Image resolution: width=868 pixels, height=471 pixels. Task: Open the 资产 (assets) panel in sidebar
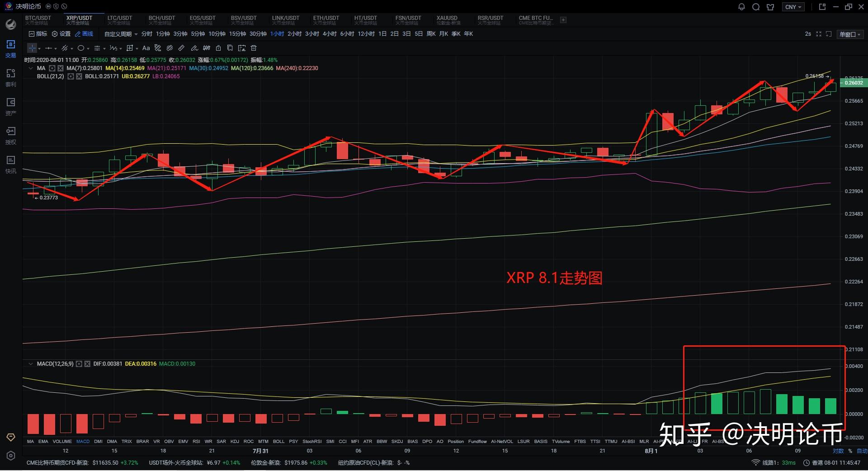click(10, 105)
